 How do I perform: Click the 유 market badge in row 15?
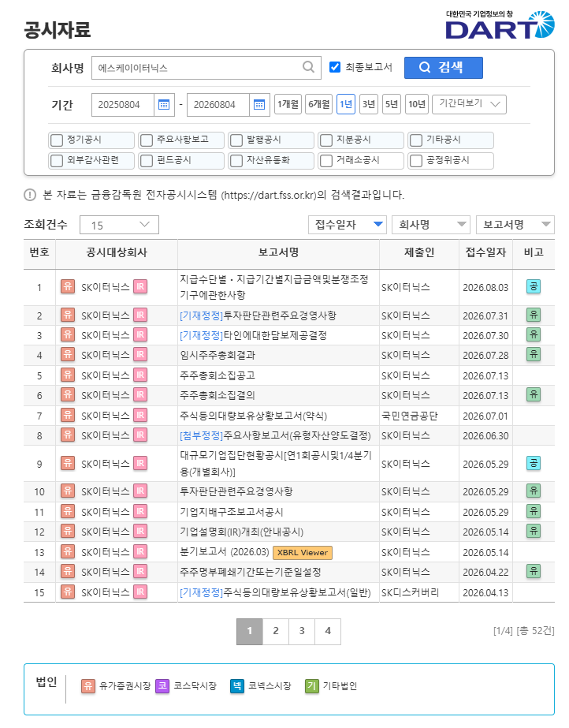point(68,592)
